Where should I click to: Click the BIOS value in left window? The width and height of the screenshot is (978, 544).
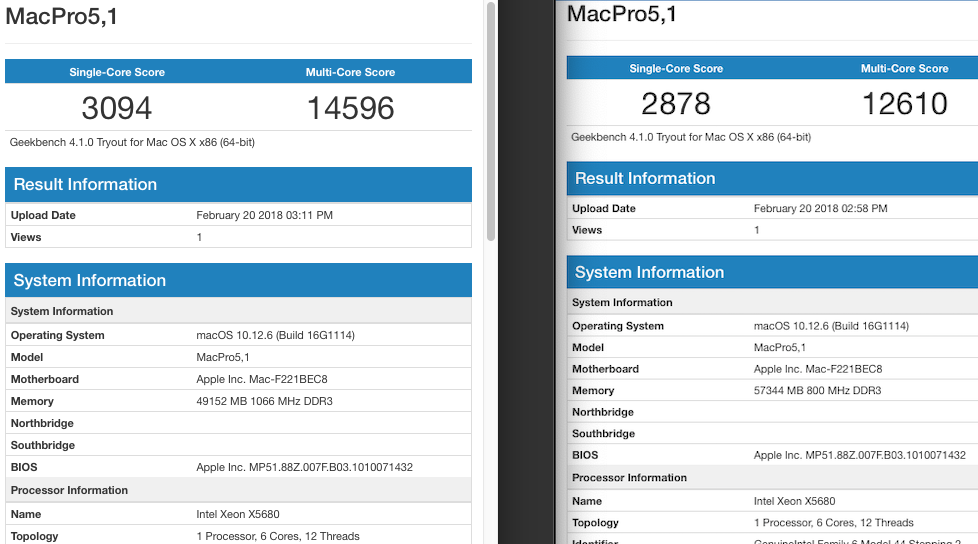click(x=304, y=467)
